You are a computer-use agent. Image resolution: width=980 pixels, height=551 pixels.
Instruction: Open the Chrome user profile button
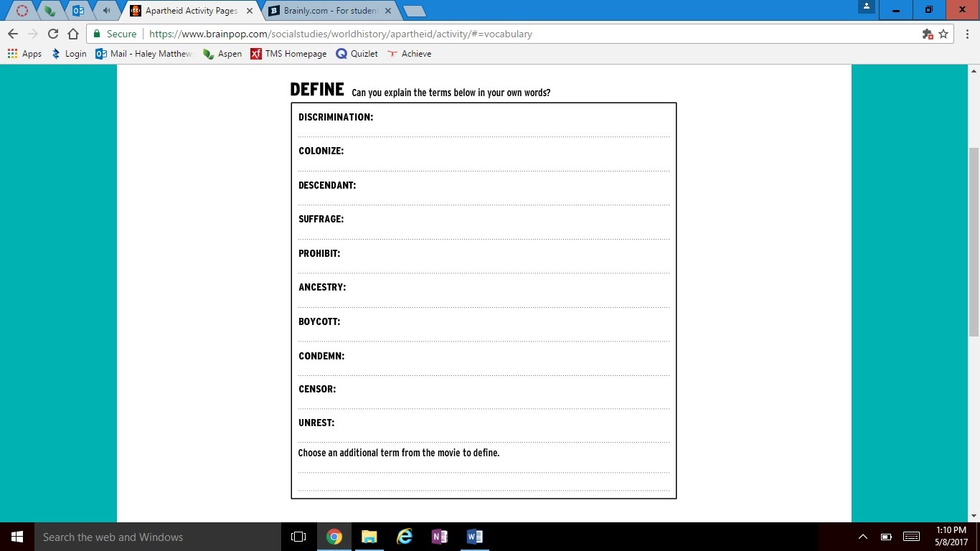coord(867,6)
